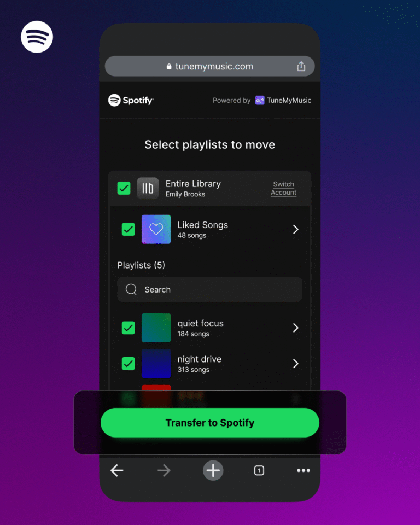Click the Spotify logo in page header
420x525 pixels.
131,100
